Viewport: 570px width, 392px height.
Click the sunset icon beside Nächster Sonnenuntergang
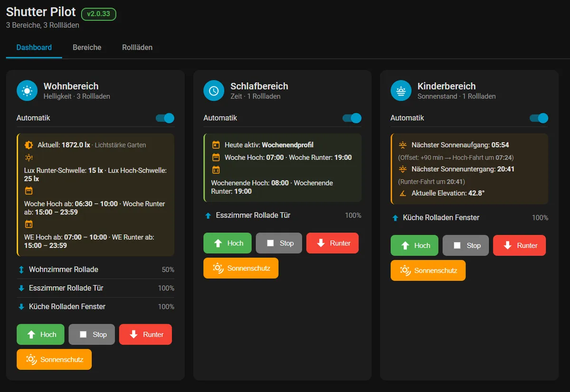[x=403, y=169]
